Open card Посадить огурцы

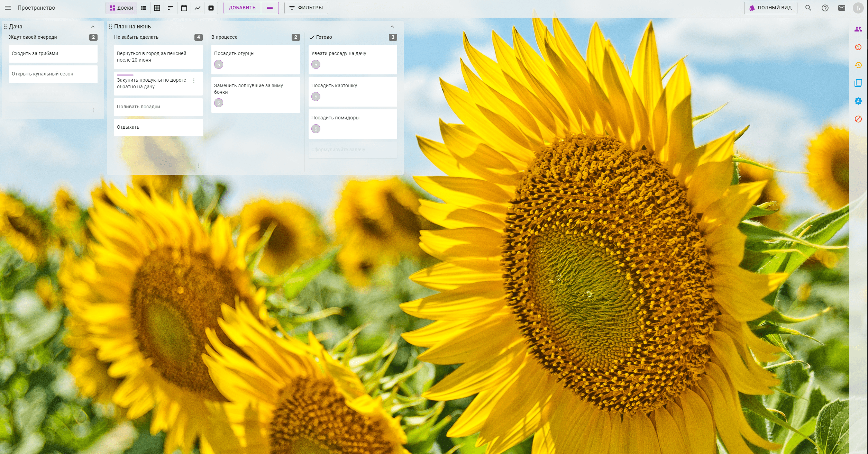coord(256,60)
